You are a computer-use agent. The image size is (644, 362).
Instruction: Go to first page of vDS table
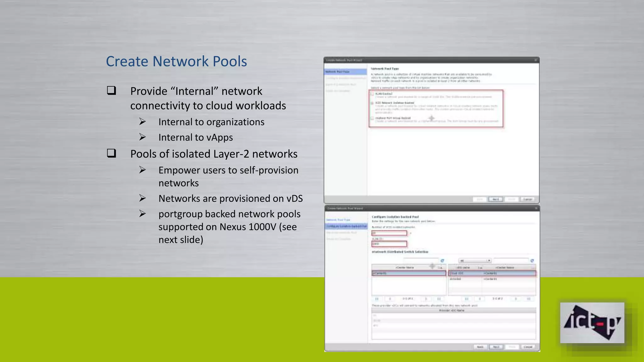click(x=467, y=299)
